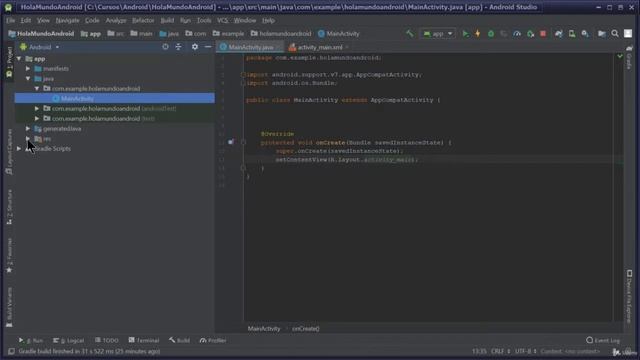Open the Build menu in menu bar

pyautogui.click(x=167, y=20)
